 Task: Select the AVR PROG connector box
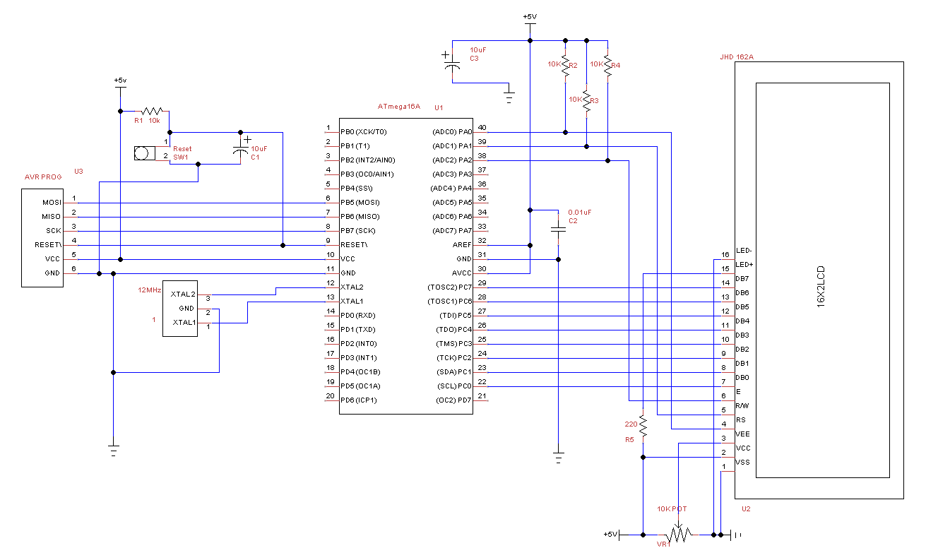tap(42, 237)
